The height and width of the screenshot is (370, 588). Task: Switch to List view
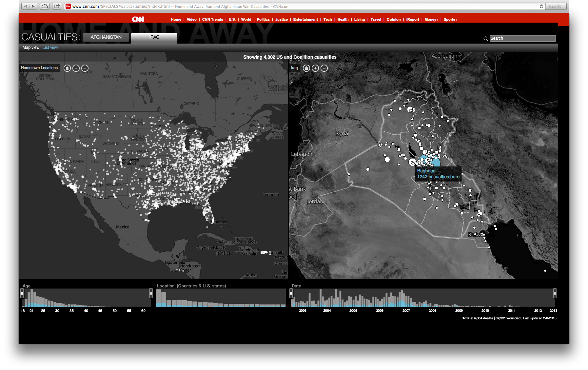coord(50,48)
